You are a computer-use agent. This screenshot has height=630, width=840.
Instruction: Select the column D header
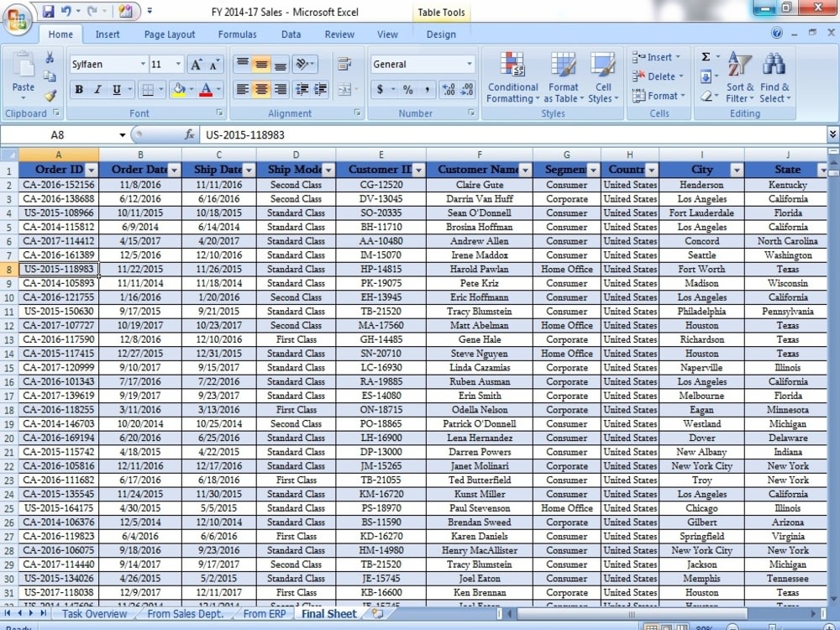(x=296, y=155)
